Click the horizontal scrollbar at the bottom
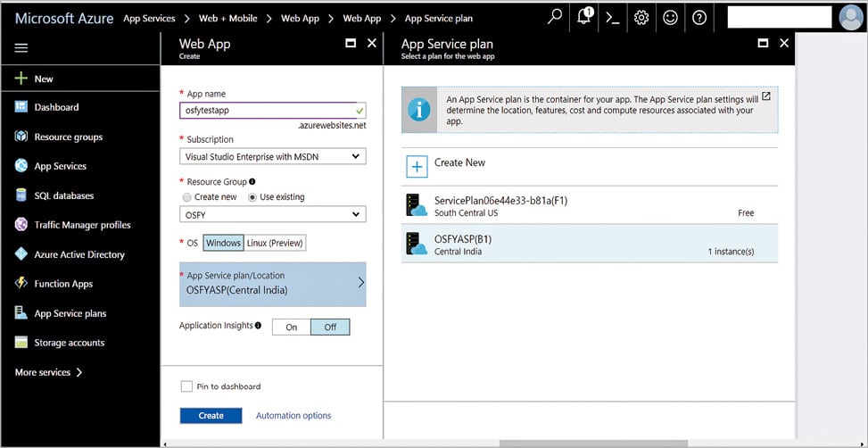868x448 pixels. coord(592,444)
